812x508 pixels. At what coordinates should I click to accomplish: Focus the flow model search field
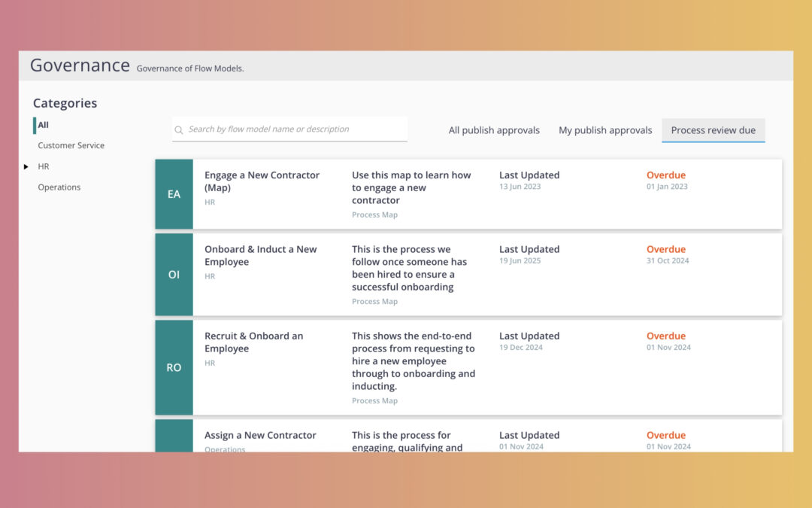293,129
